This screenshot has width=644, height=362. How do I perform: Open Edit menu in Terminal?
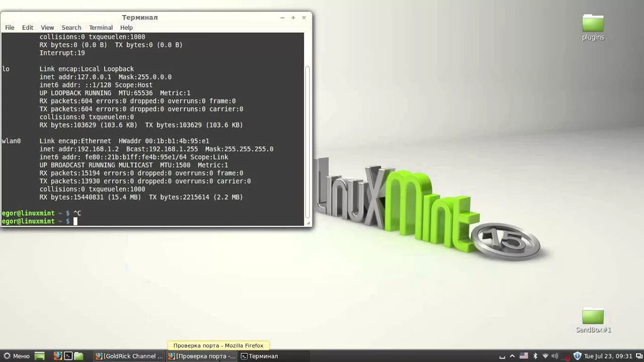28,28
